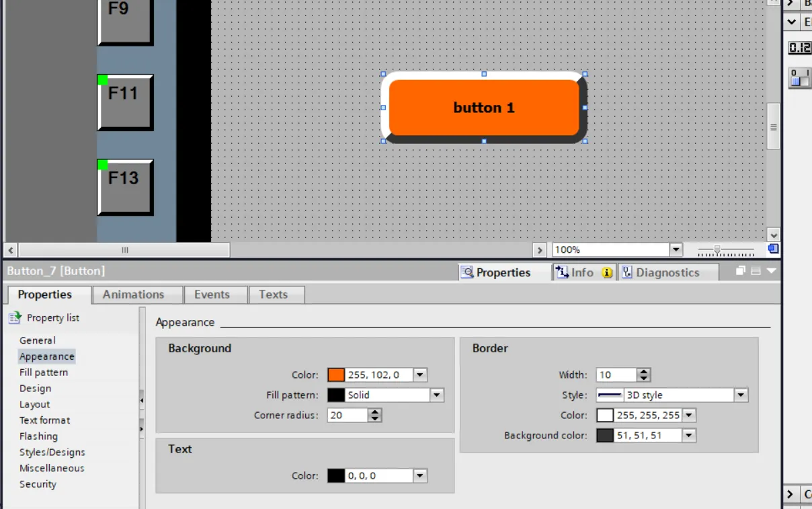Click the 255, 102, 0 color value
The height and width of the screenshot is (509, 812).
pyautogui.click(x=374, y=375)
